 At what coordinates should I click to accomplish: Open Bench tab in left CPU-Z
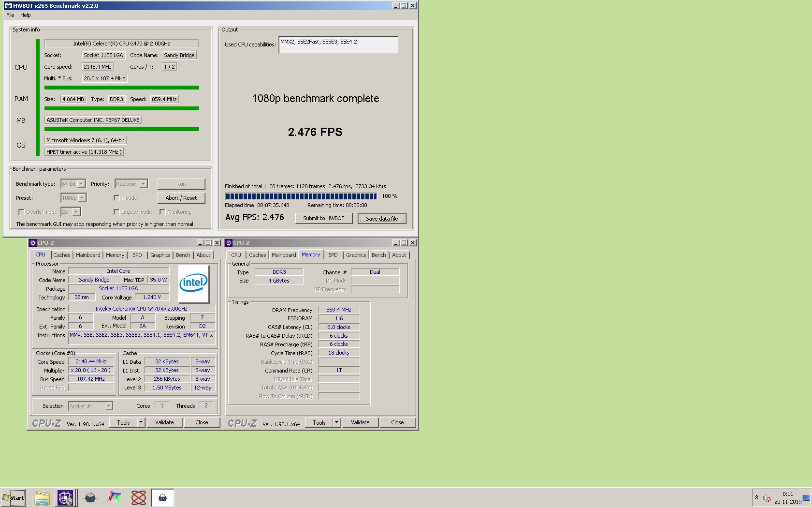[x=183, y=255]
